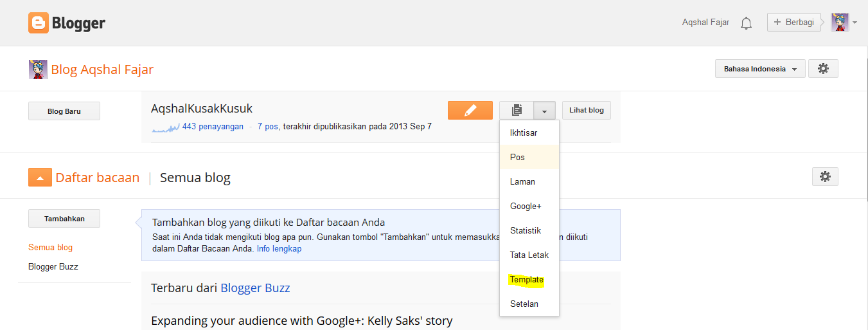Open the AqshalKusakKusuk blog title
Viewport: 868px width, 330px height.
202,109
